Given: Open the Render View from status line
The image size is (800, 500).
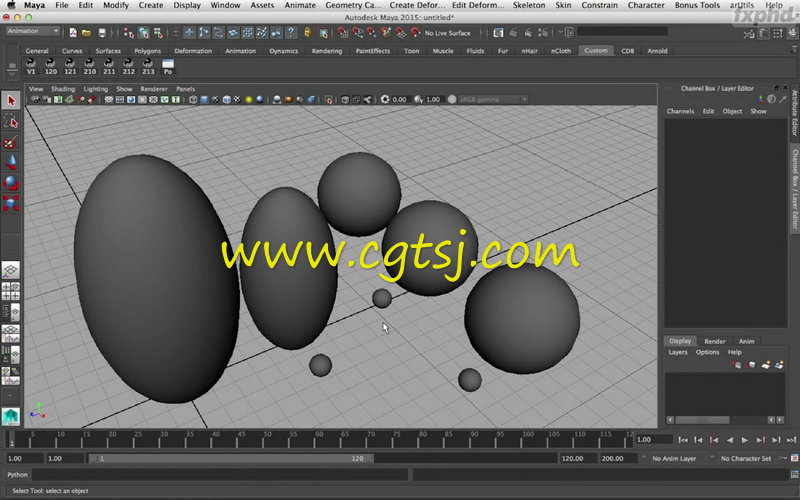Looking at the screenshot, I should point(498,33).
